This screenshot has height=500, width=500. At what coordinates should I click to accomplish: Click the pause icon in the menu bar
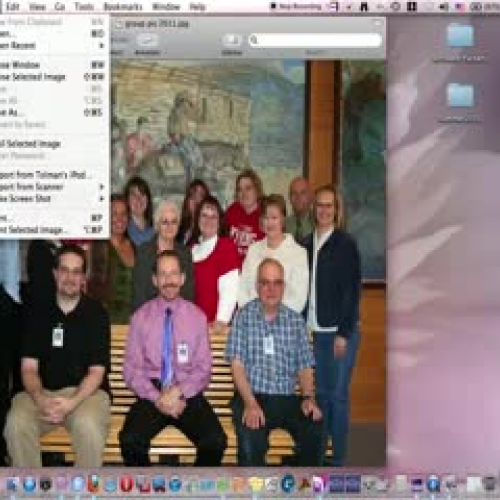[412, 6]
